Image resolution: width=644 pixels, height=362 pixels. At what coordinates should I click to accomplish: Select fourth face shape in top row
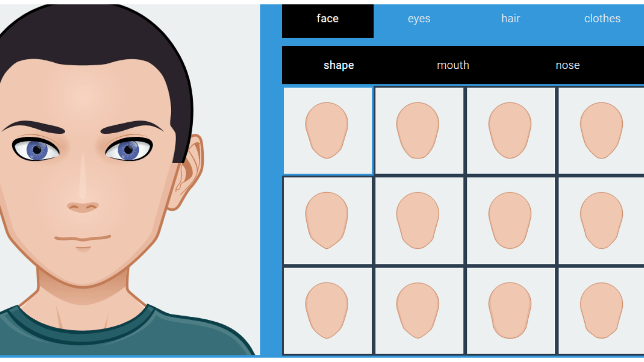[x=602, y=131]
